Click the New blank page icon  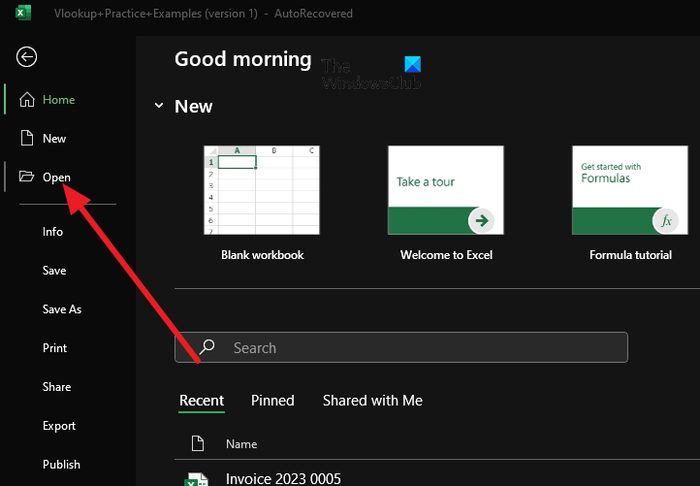(27, 138)
